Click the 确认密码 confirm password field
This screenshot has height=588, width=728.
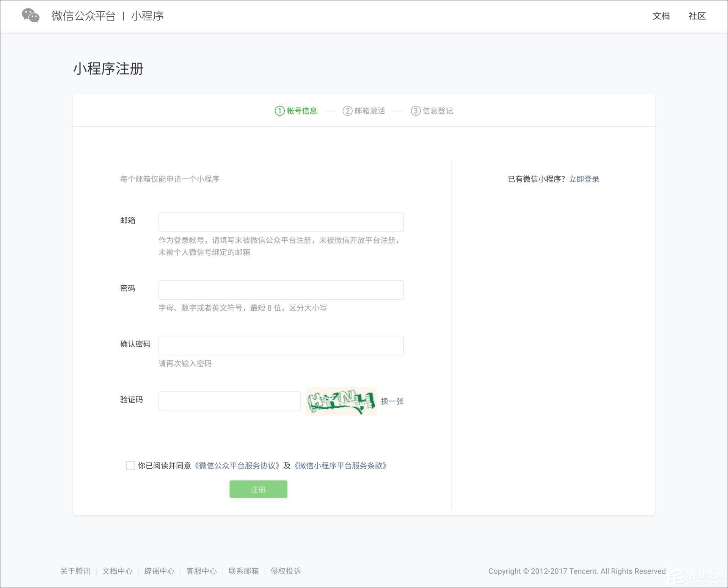click(x=281, y=345)
